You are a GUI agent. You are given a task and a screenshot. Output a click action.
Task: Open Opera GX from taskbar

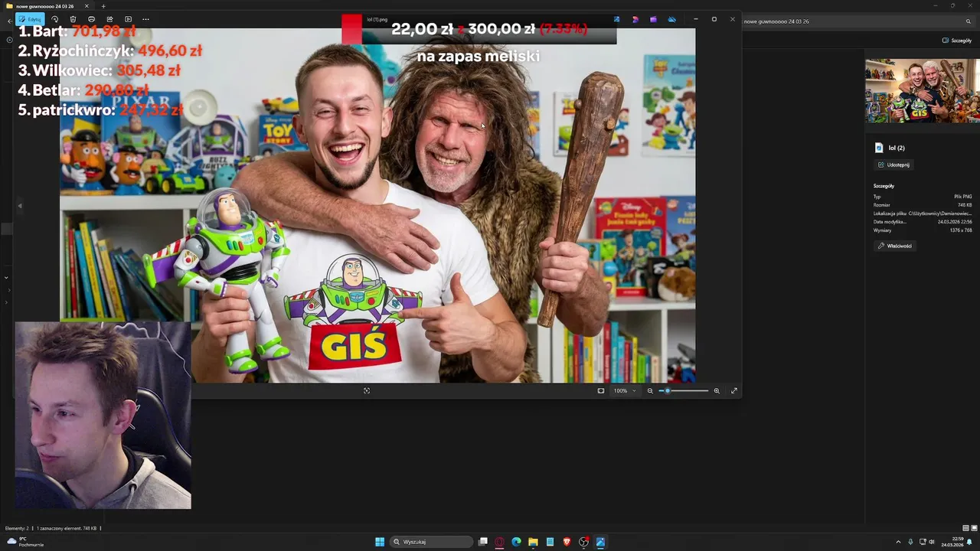coord(500,542)
